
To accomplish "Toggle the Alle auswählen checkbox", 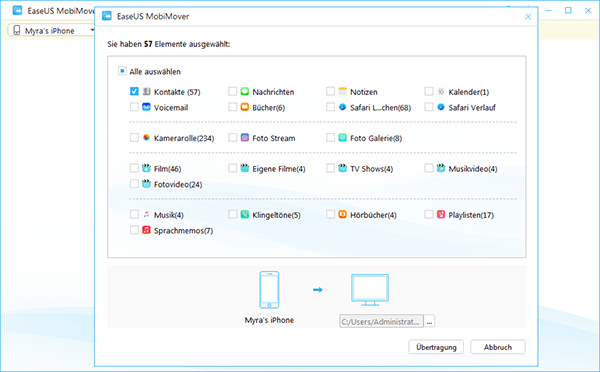I will [122, 71].
